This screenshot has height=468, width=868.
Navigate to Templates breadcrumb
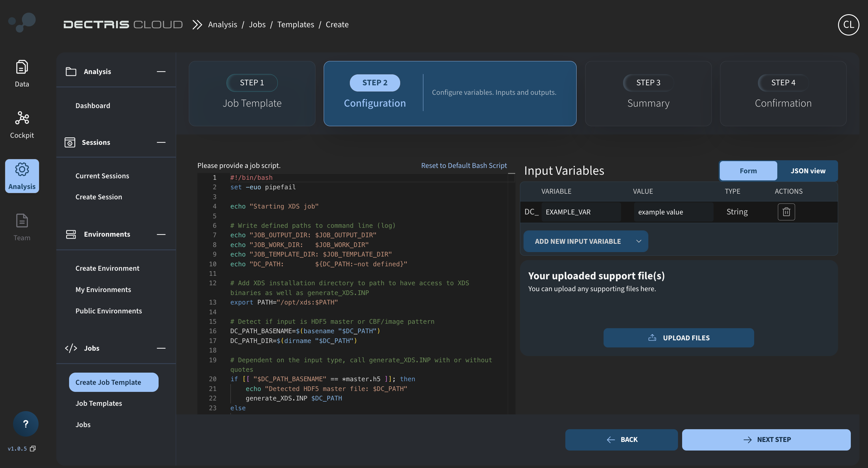click(296, 25)
